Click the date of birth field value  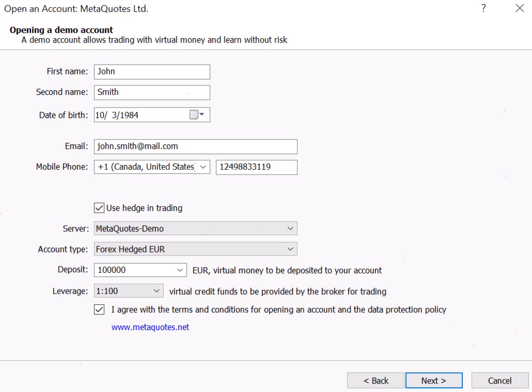point(117,115)
